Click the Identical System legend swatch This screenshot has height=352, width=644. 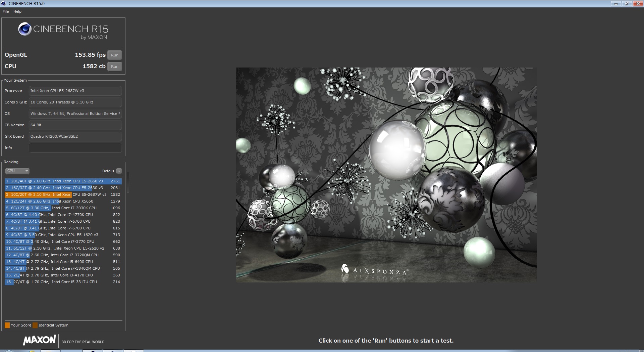point(35,325)
